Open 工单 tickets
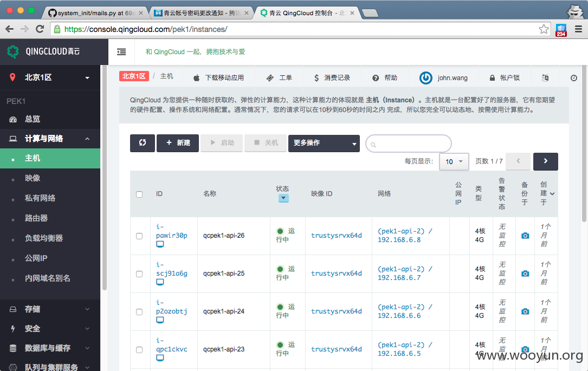 (279, 77)
